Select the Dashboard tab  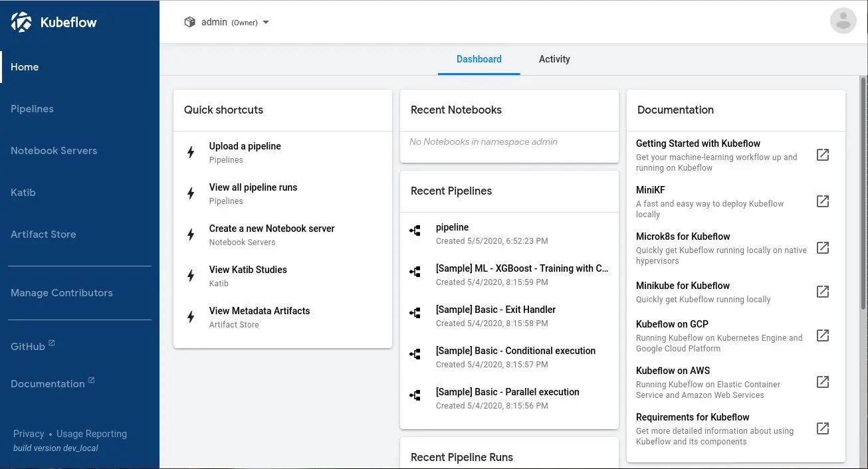point(479,59)
